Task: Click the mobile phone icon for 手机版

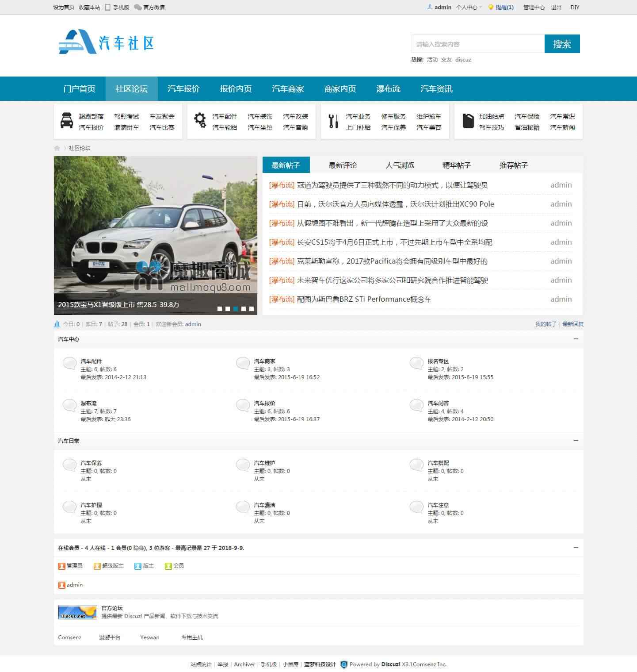Action: click(107, 7)
